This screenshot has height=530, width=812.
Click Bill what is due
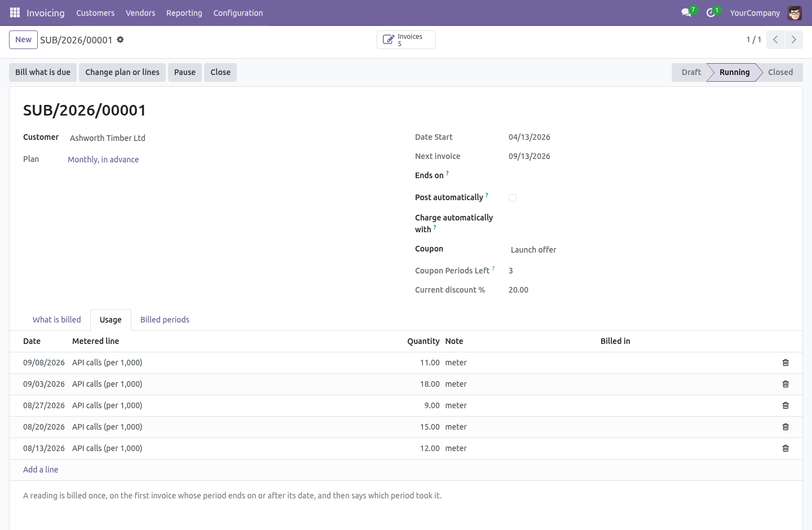(43, 72)
